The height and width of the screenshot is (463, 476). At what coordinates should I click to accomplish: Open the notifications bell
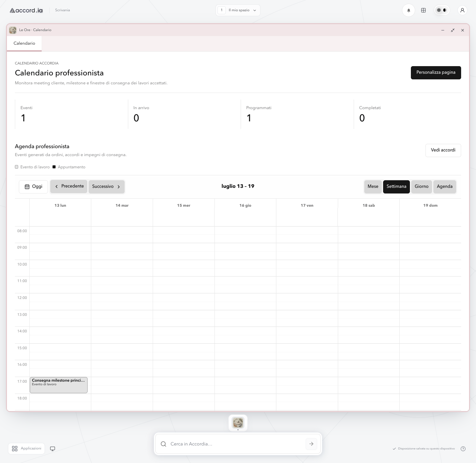(409, 10)
